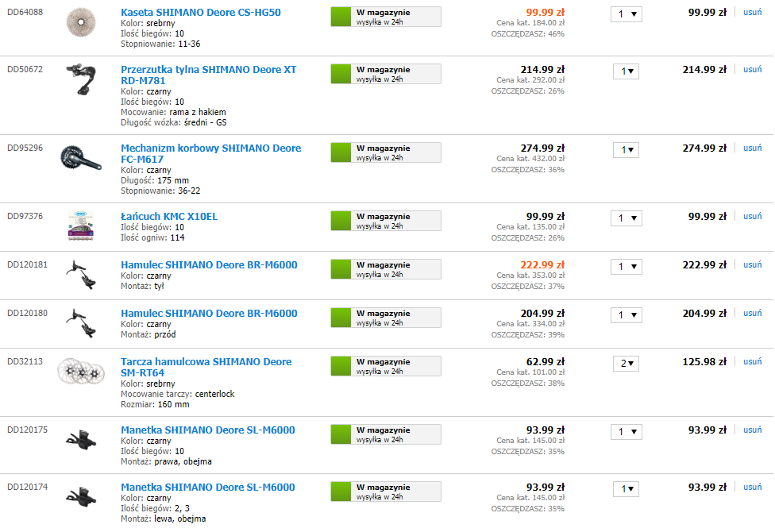The image size is (775, 532).
Task: Click the rear derailleur product image
Action: click(81, 78)
